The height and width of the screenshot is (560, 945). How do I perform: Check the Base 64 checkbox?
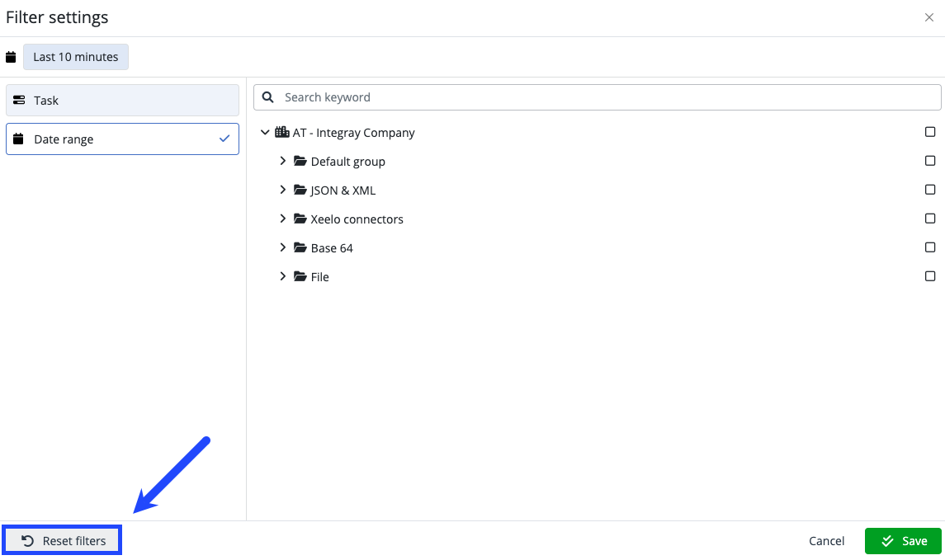pyautogui.click(x=930, y=247)
